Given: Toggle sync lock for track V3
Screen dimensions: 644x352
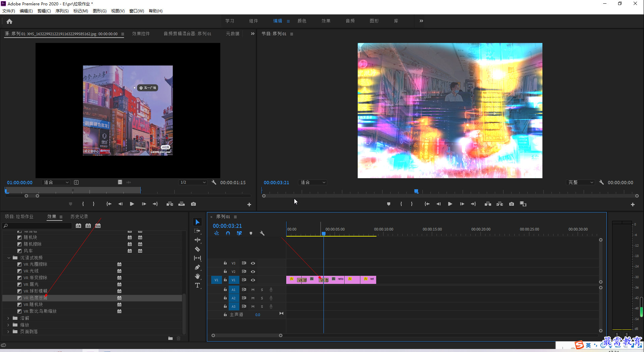Looking at the screenshot, I should [244, 263].
